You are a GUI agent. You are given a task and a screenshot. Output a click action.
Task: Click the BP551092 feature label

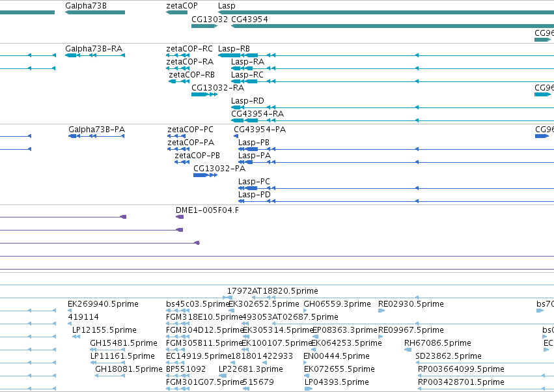(x=186, y=369)
